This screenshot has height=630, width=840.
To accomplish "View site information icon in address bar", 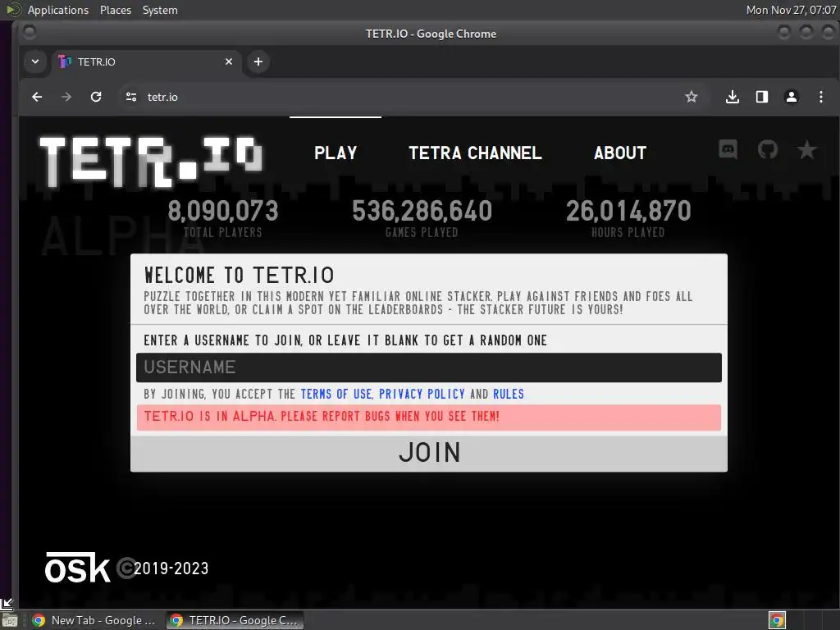I will point(130,97).
